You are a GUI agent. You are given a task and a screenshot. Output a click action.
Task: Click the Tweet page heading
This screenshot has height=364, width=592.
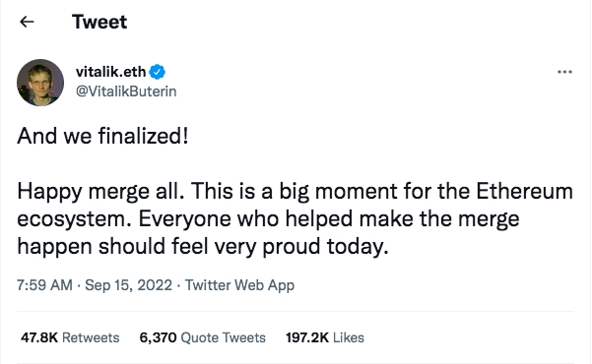[x=99, y=22]
